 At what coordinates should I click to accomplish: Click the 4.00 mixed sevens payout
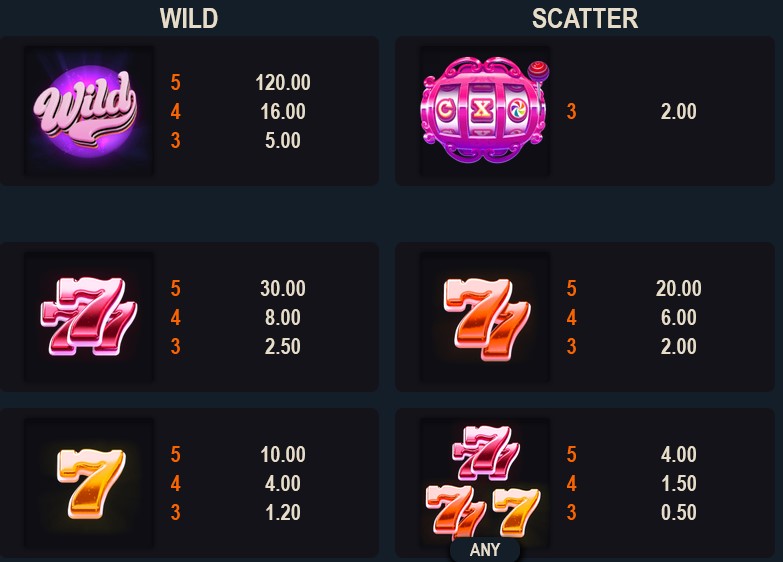coord(678,455)
